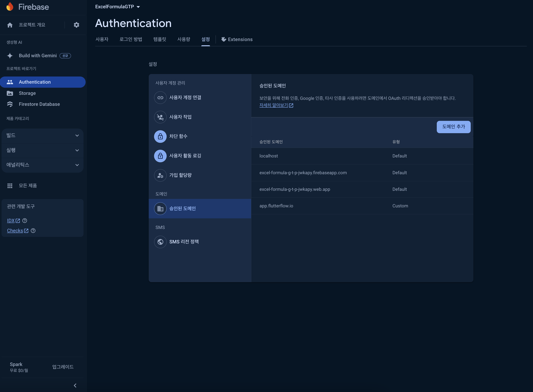Image resolution: width=533 pixels, height=392 pixels.
Task: Switch to the 사용량 tab
Action: 184,39
